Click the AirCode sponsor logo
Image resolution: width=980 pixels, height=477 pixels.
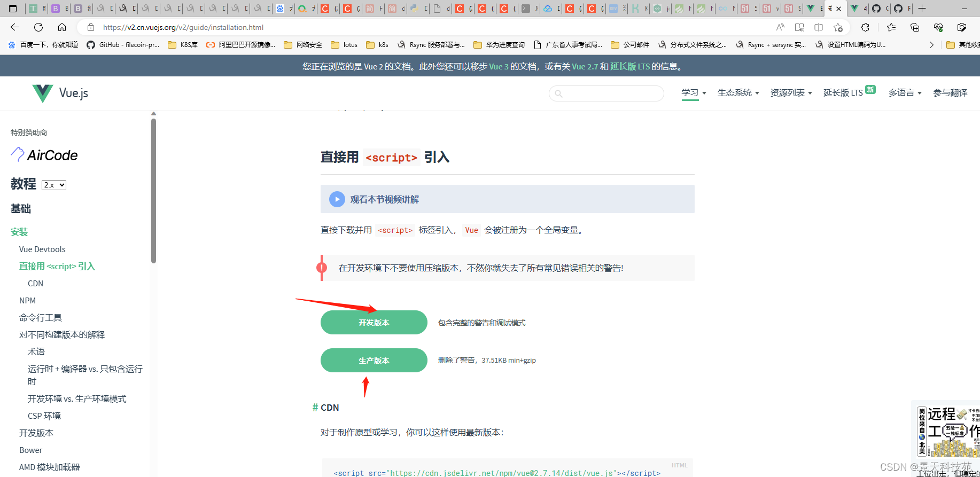click(x=44, y=155)
